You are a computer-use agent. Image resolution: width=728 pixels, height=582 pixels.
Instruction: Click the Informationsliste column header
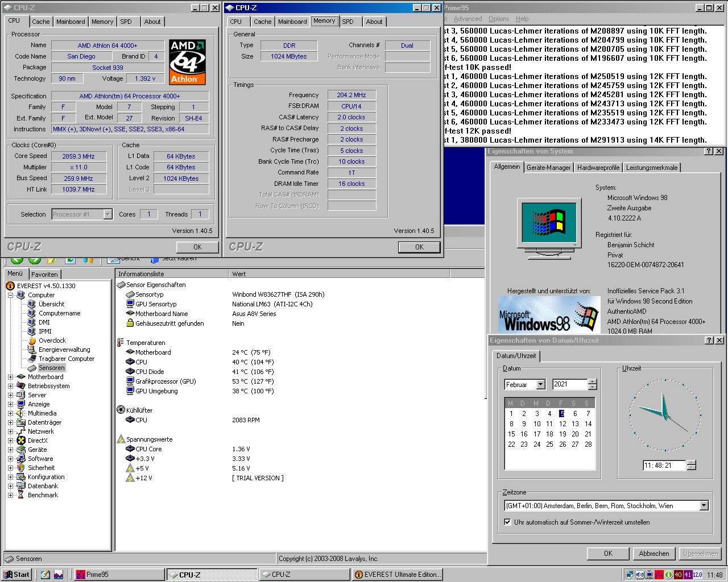tap(172, 274)
